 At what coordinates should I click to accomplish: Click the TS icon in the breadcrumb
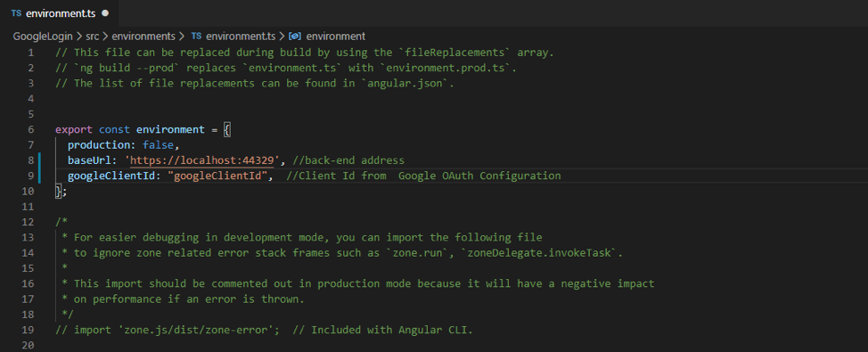pos(196,37)
